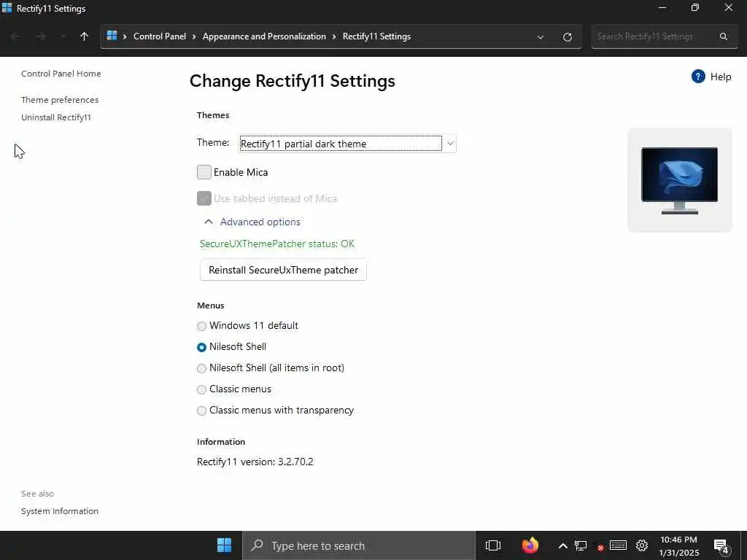Image resolution: width=747 pixels, height=560 pixels.
Task: Open the Windows Start button
Action: [x=224, y=545]
